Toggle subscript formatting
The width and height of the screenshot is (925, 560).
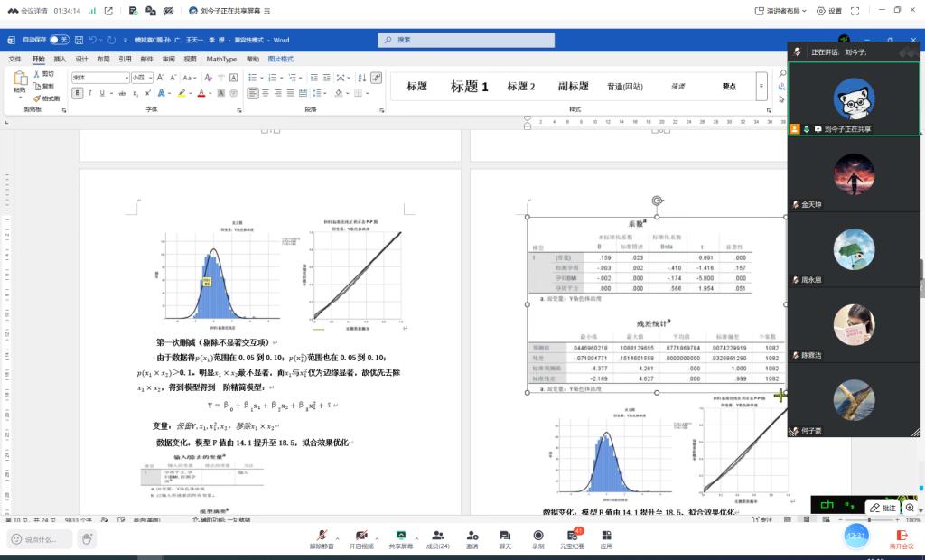(x=135, y=93)
